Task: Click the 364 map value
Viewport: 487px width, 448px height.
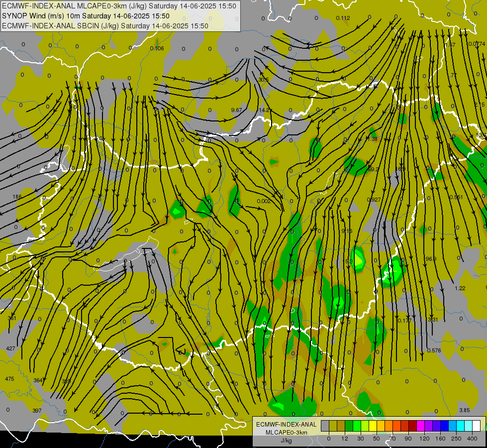Action: tap(38, 380)
